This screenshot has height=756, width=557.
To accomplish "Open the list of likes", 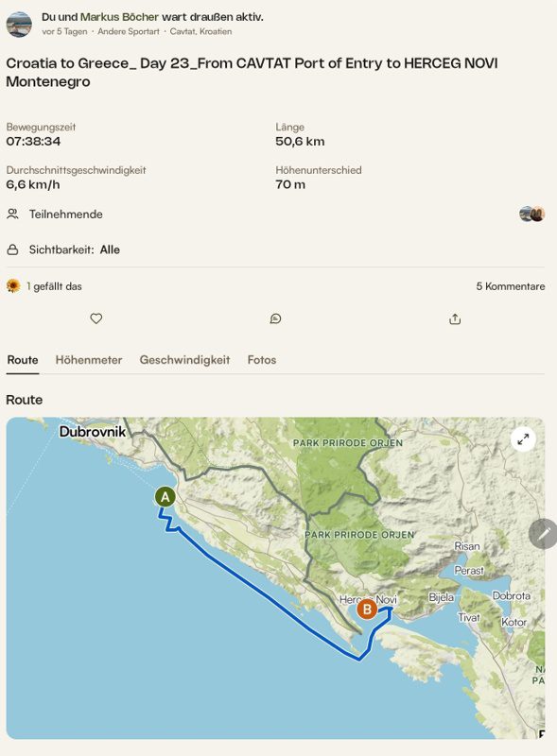I will (54, 286).
